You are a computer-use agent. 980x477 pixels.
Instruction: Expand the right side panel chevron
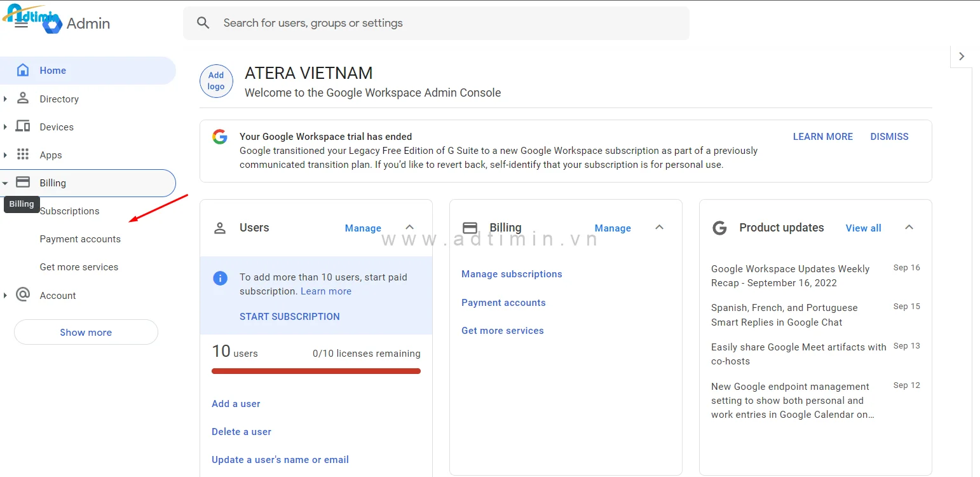tap(962, 56)
